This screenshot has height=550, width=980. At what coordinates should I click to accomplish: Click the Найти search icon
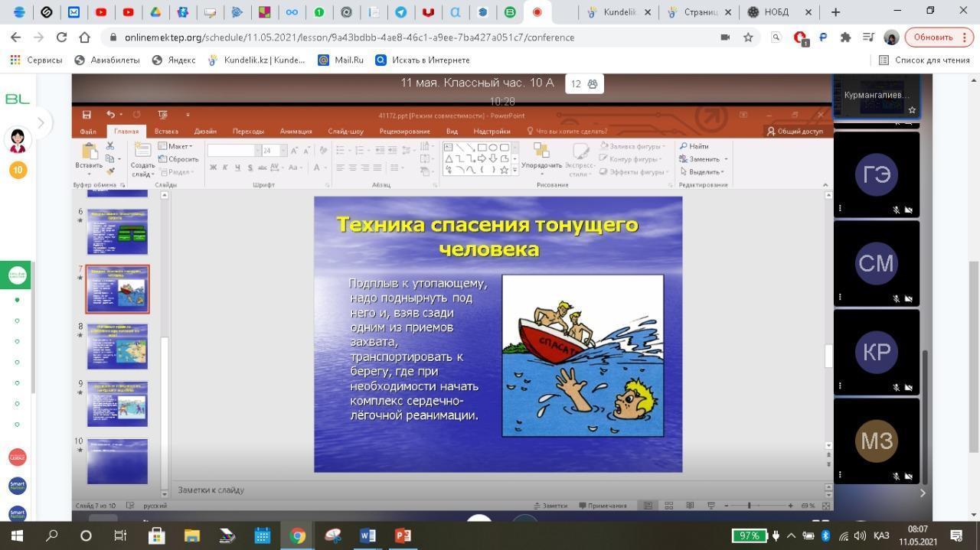pyautogui.click(x=694, y=146)
